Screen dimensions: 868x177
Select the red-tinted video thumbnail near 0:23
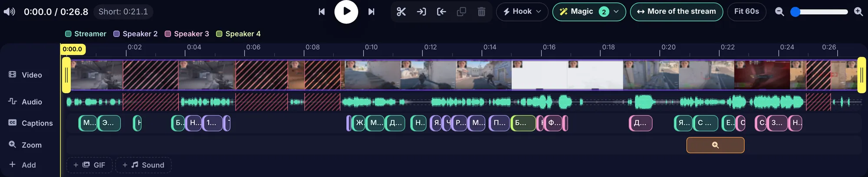[x=762, y=75]
